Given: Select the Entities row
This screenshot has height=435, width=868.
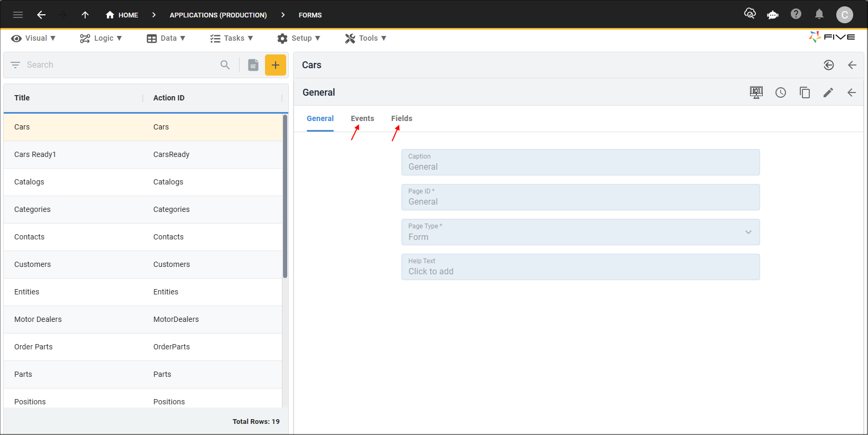Looking at the screenshot, I should [143, 292].
